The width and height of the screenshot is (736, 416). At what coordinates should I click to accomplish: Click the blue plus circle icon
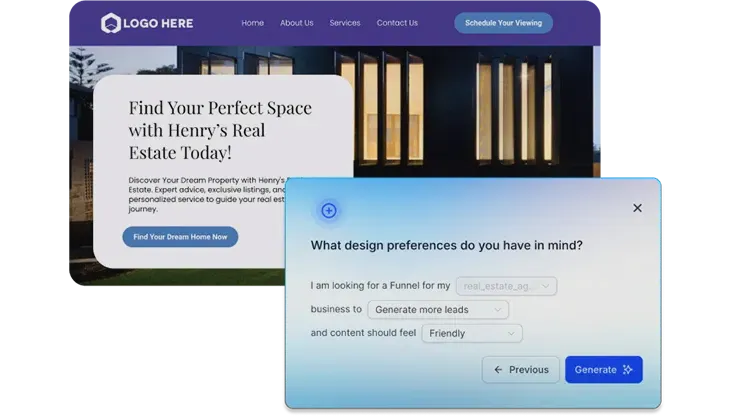pyautogui.click(x=329, y=210)
